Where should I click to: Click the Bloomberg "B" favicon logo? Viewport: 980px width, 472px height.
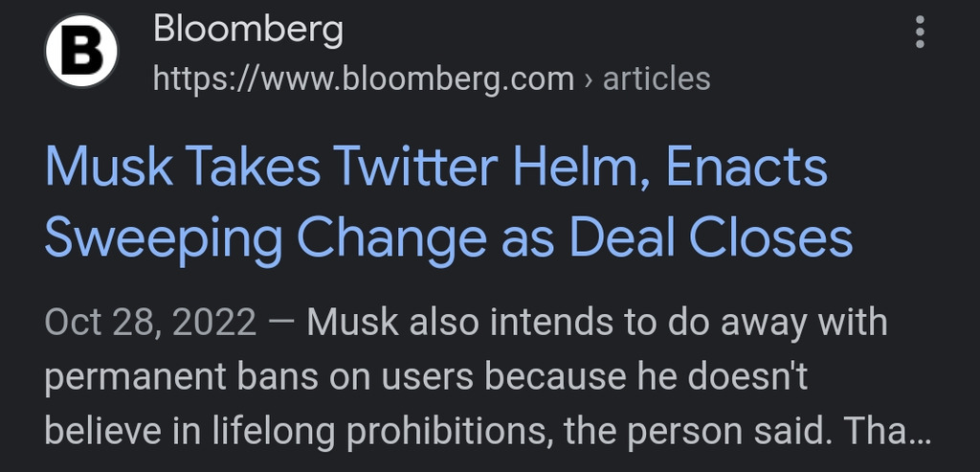(x=81, y=52)
